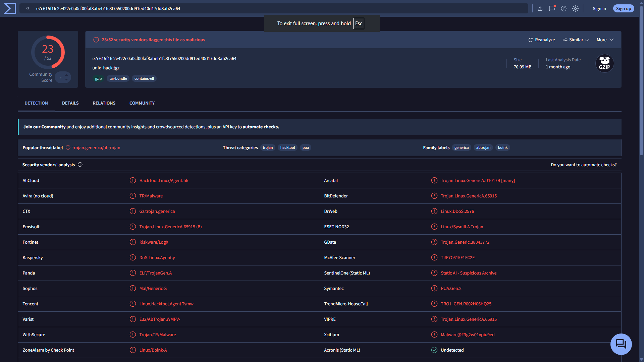Select the pua threat category chip
644x362 pixels.
[306, 147]
